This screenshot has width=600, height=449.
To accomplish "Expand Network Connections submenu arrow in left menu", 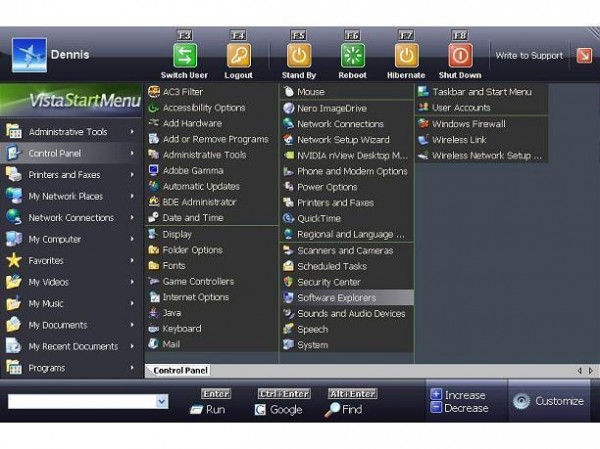I will click(x=132, y=217).
